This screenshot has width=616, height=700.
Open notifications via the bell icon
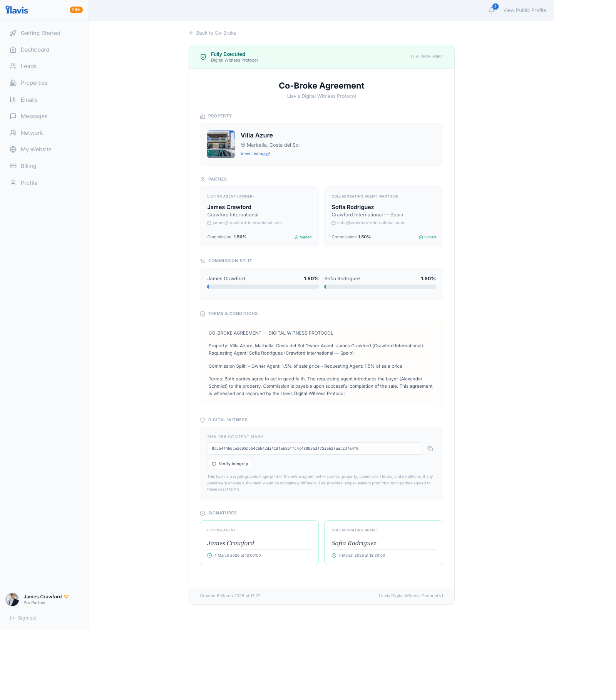tap(492, 10)
